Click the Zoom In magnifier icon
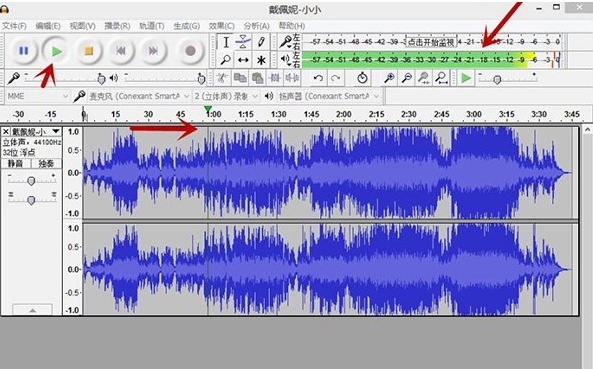Viewport: 593px width, 369px height. (x=389, y=78)
